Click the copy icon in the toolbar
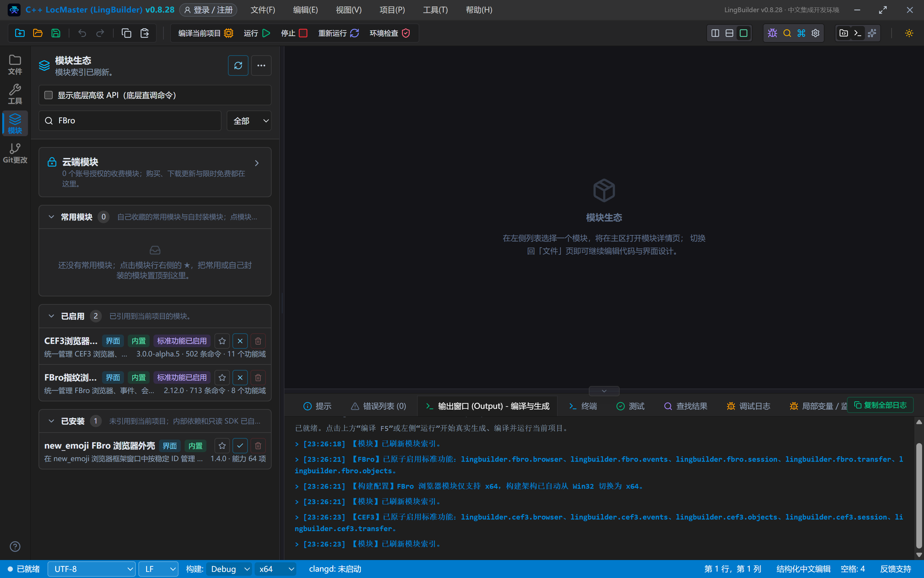The height and width of the screenshot is (578, 924). click(126, 33)
